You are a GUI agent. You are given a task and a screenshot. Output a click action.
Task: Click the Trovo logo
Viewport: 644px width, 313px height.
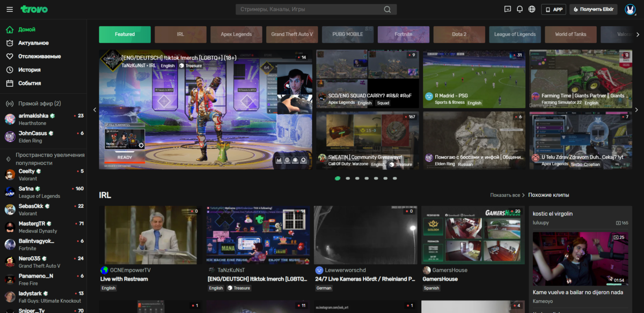point(34,9)
